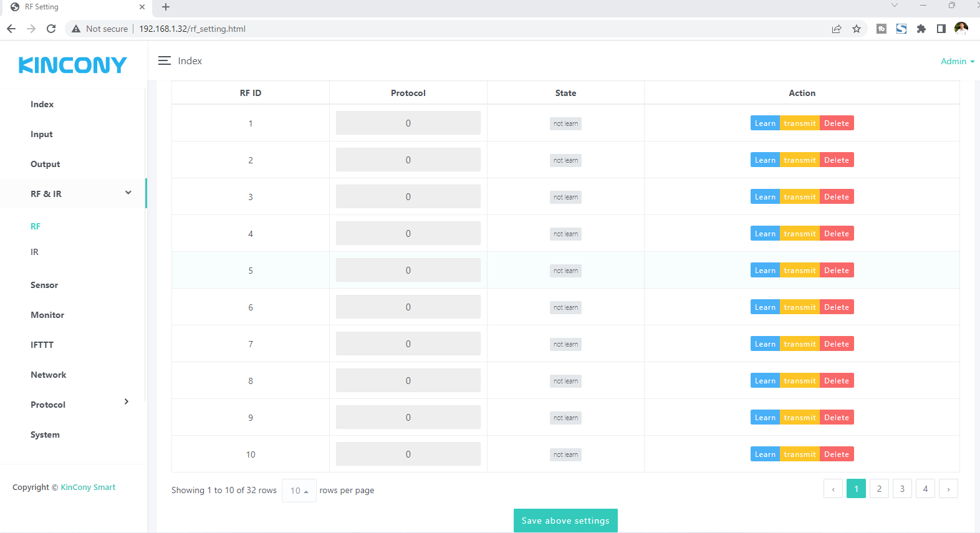
Task: Click the KinCony logo
Action: coord(73,65)
